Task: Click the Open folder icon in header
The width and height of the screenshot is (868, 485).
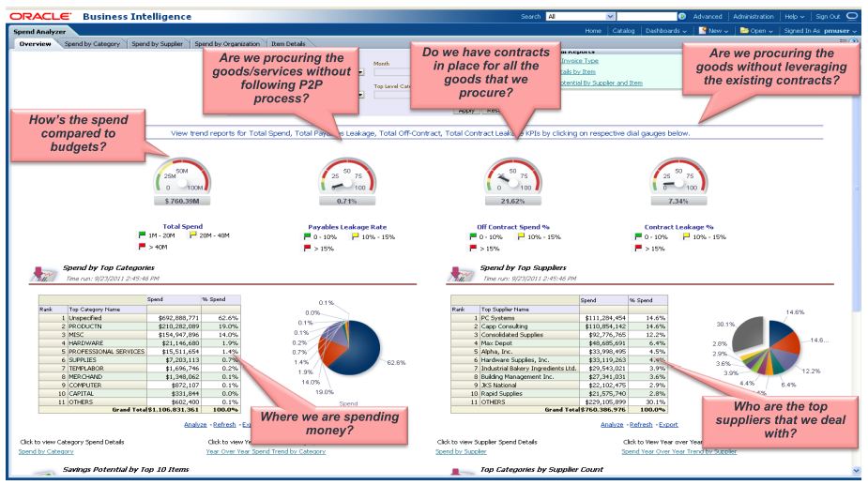Action: click(x=744, y=30)
